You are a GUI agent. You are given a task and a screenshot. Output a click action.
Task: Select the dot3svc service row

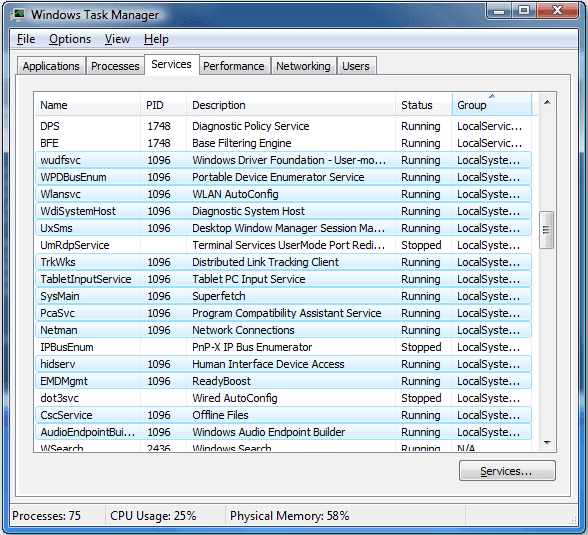[x=284, y=398]
